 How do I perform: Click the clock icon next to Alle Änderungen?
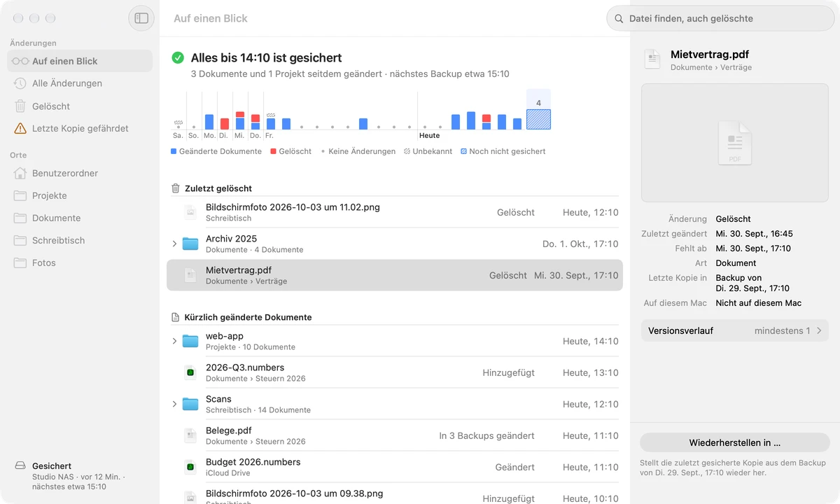pos(20,83)
